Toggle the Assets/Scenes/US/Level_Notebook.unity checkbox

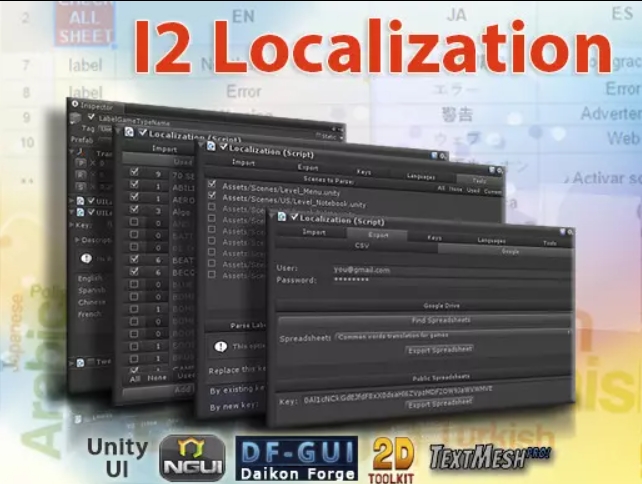[x=212, y=195]
